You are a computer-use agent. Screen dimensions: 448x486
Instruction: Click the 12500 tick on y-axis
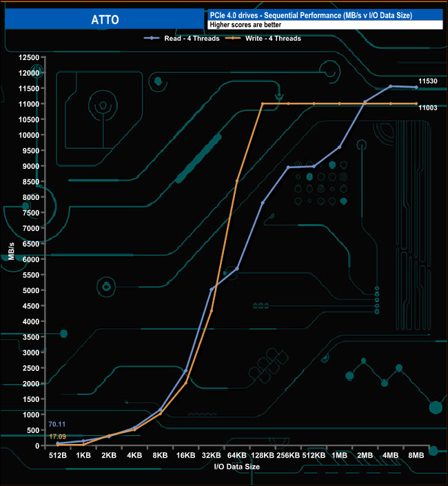tap(28, 57)
